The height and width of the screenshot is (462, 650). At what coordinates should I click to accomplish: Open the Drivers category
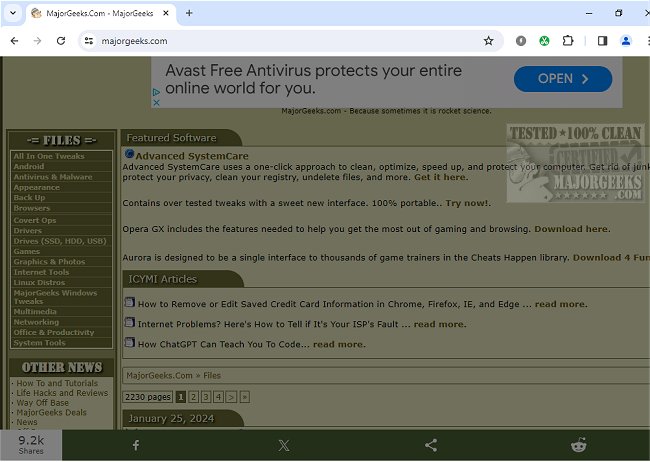(x=27, y=231)
